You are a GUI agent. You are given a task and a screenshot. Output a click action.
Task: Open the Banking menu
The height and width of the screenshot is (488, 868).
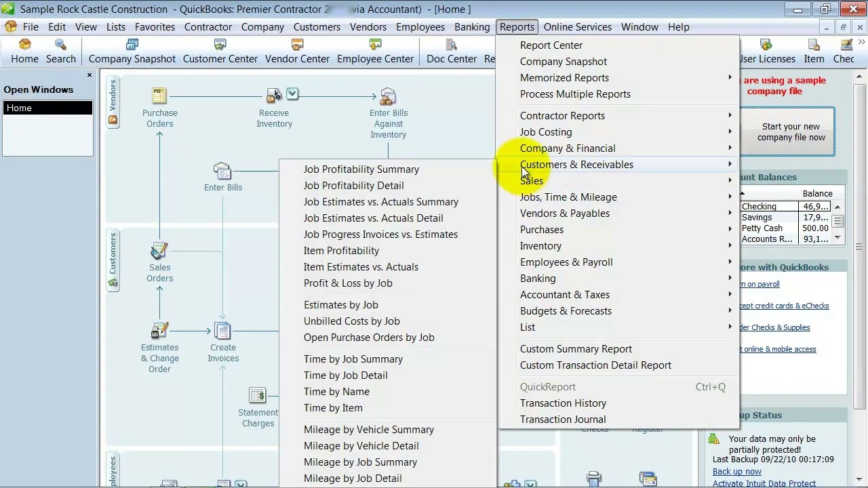pos(472,27)
